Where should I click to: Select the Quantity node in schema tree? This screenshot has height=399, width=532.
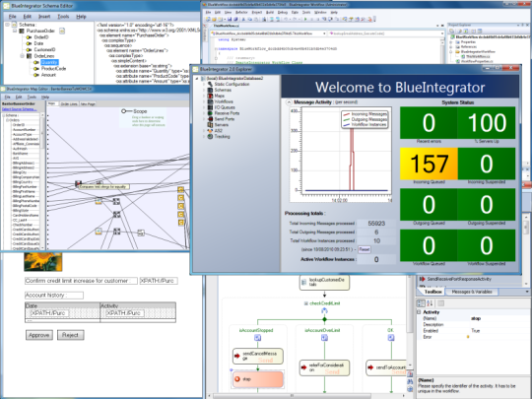click(x=49, y=62)
